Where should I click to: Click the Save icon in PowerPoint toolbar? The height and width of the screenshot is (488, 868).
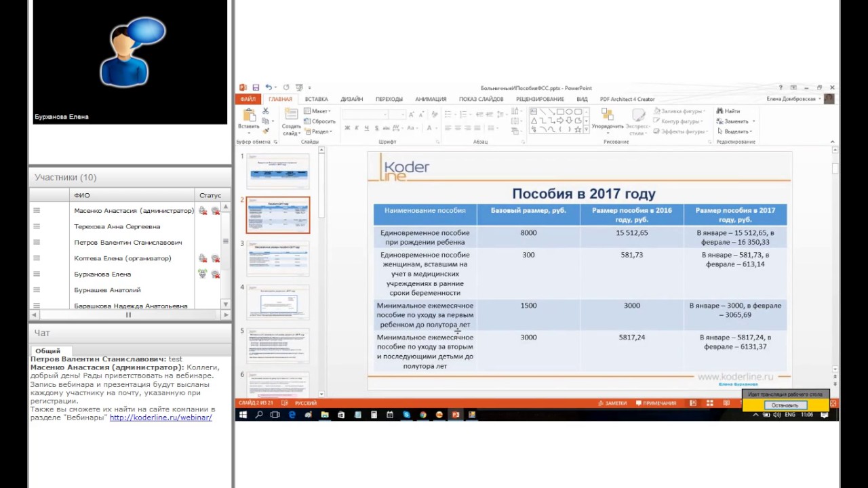coord(256,87)
